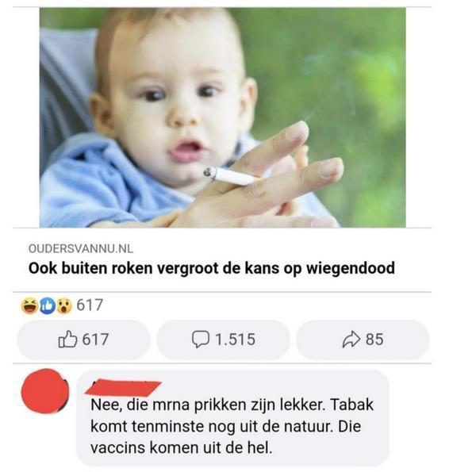Image resolution: width=476 pixels, height=472 pixels.
Task: Click the 85 shares count
Action: 374,339
